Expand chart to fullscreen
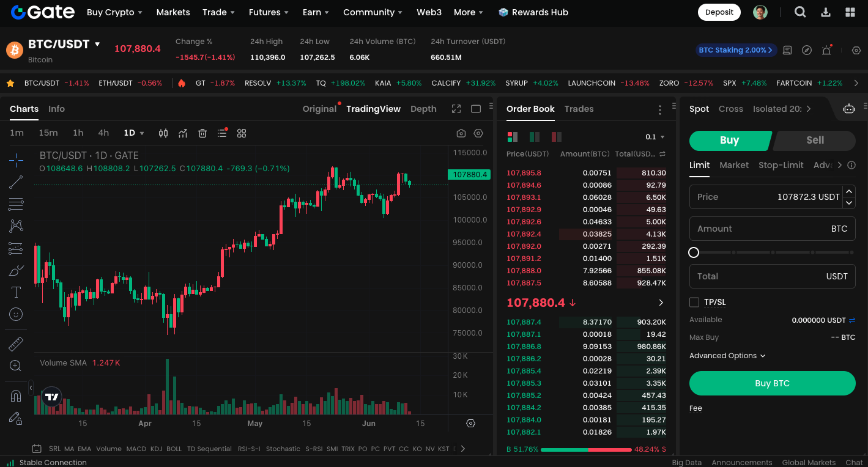This screenshot has height=467, width=868. pos(456,109)
